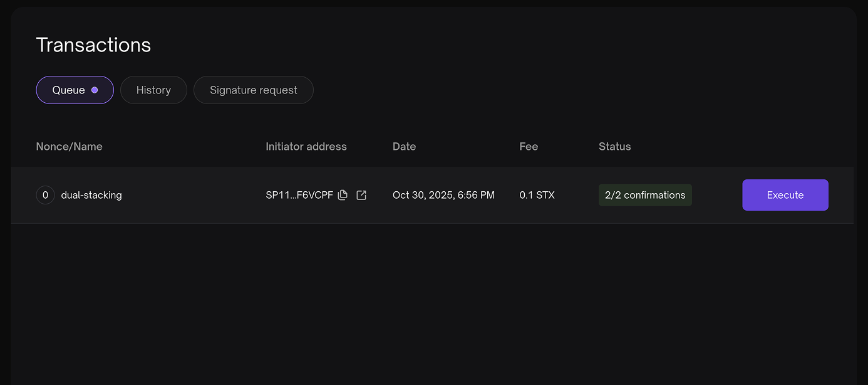Click the Status column header
Screen dimensions: 868x385
614,147
